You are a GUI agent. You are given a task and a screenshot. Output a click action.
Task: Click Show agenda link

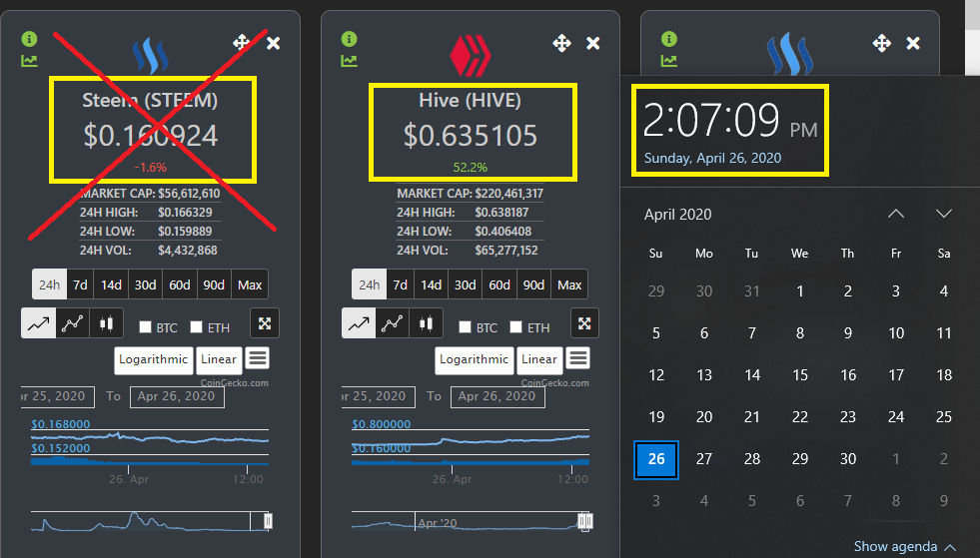[904, 546]
